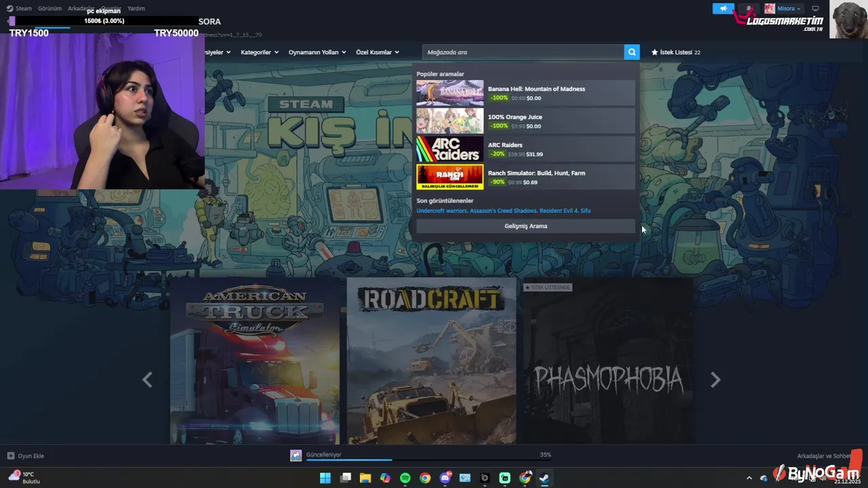This screenshot has height=488, width=868.
Task: Go to previous carousel slide arrow
Action: coord(147,380)
